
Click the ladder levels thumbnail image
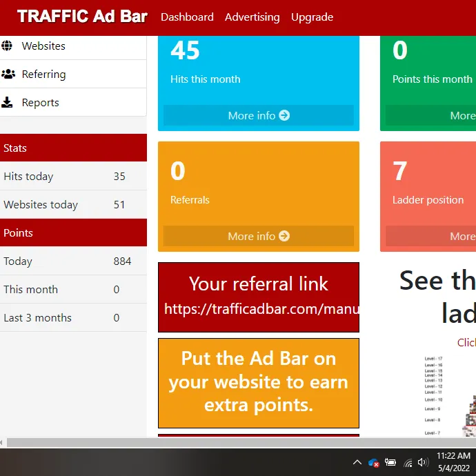coord(450,396)
